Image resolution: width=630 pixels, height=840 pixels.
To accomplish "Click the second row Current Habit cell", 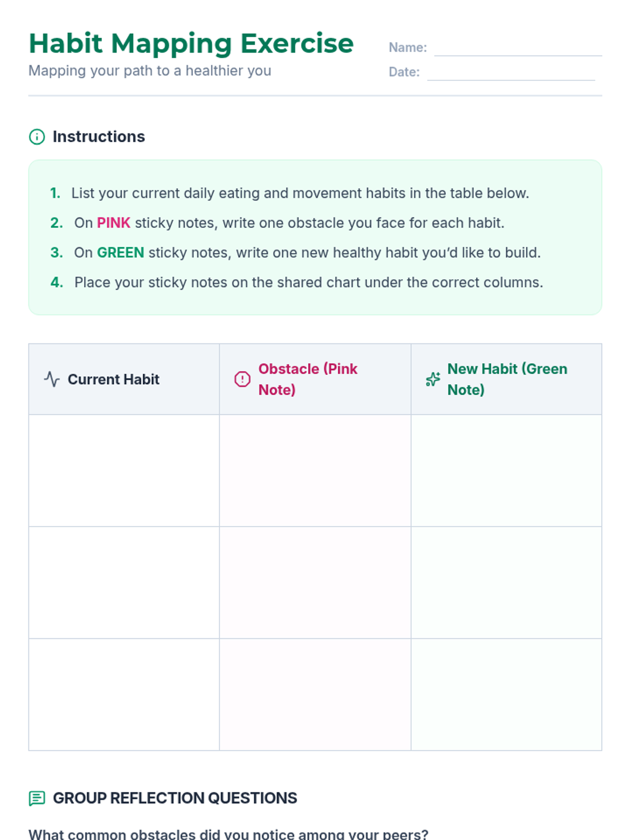I will tap(124, 582).
